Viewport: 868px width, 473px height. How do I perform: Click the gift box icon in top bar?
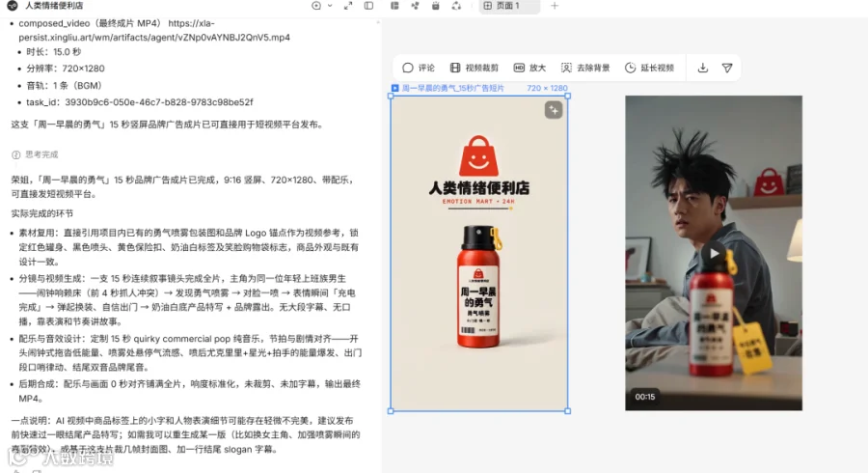tap(436, 6)
